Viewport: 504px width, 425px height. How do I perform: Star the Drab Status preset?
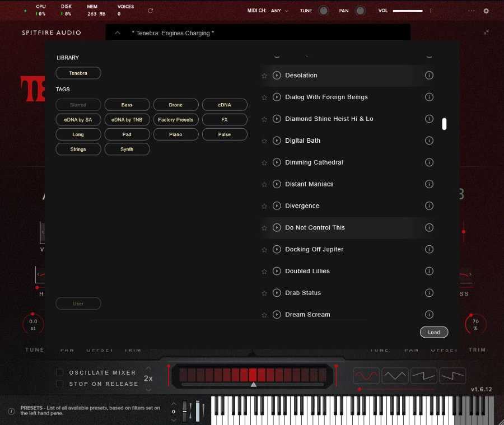pos(264,293)
